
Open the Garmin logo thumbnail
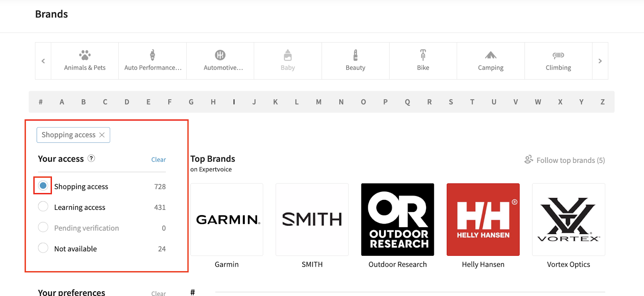[227, 220]
